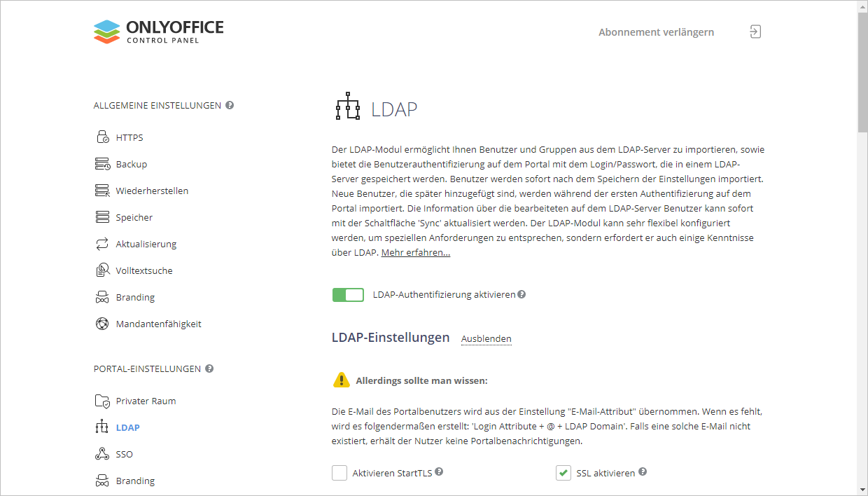Click the Speicher storage icon
Viewport: 868px width, 496px height.
tap(103, 217)
